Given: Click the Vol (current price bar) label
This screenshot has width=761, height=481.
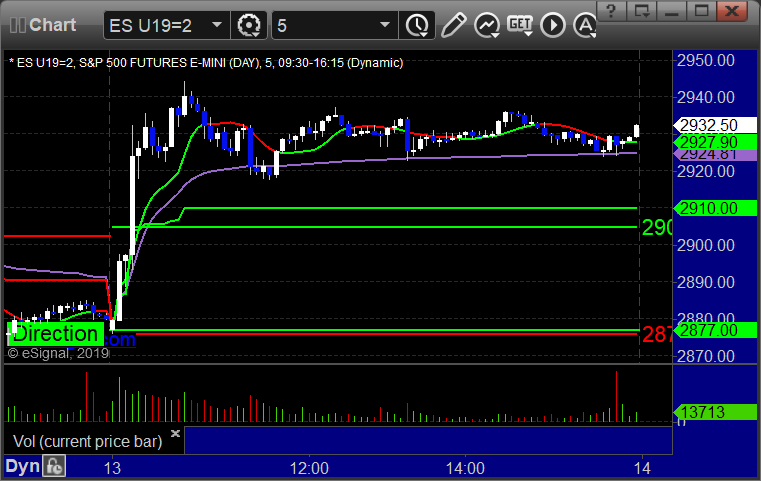Looking at the screenshot, I should point(87,441).
